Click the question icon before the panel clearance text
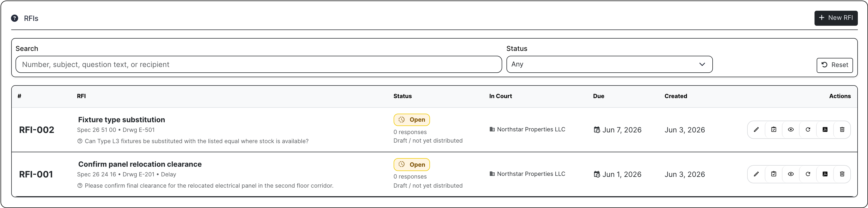Screen dimensions: 868x208 point(80,186)
